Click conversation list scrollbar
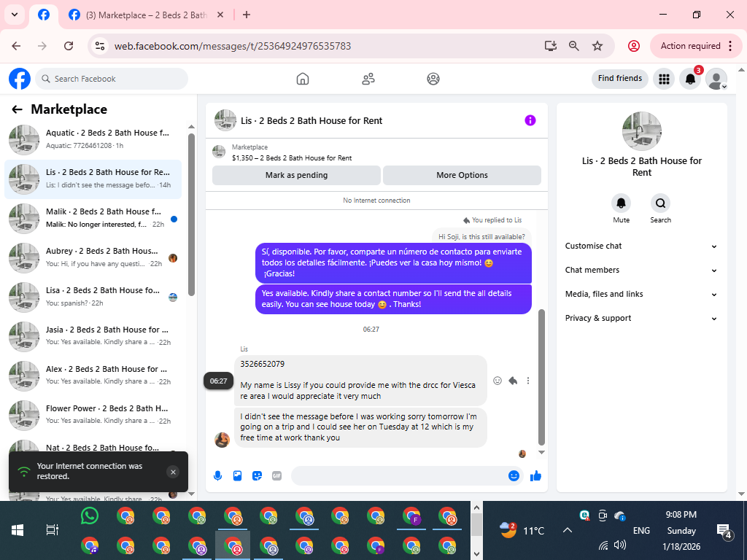The height and width of the screenshot is (560, 747). click(192, 214)
